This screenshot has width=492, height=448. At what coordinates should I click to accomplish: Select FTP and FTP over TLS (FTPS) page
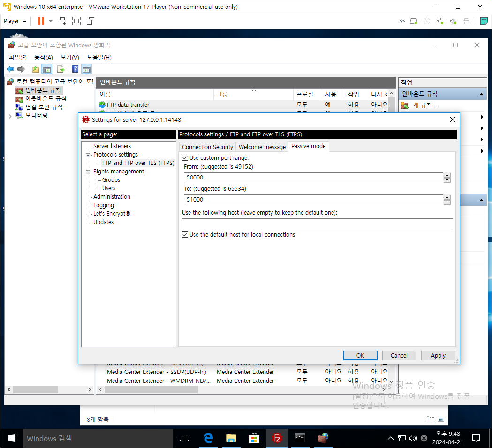click(x=138, y=163)
